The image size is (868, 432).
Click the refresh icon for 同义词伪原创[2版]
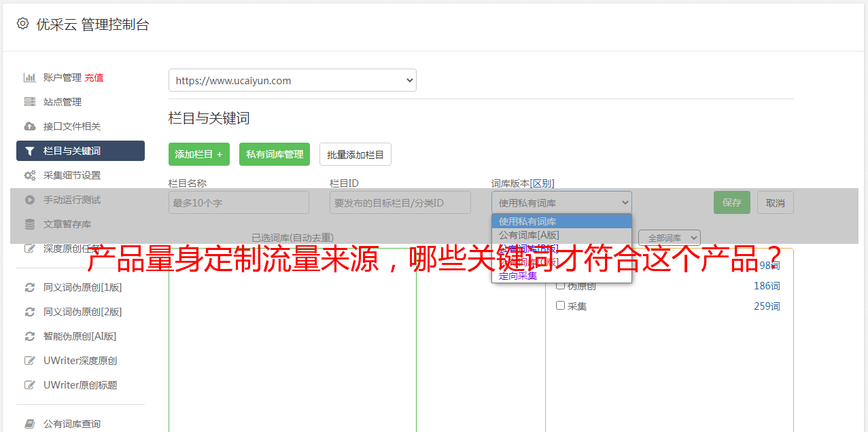(x=29, y=312)
